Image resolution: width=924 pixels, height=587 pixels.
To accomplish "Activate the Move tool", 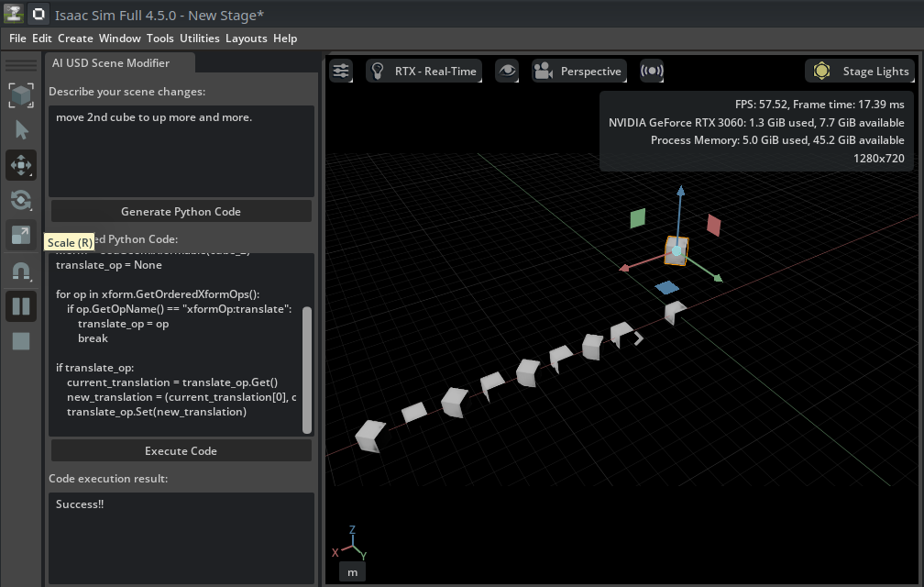I will point(20,165).
